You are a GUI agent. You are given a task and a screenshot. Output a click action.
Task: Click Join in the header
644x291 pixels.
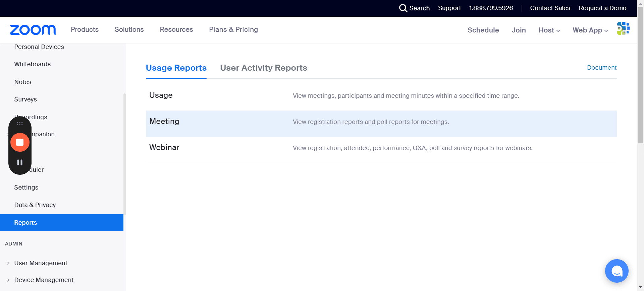519,30
